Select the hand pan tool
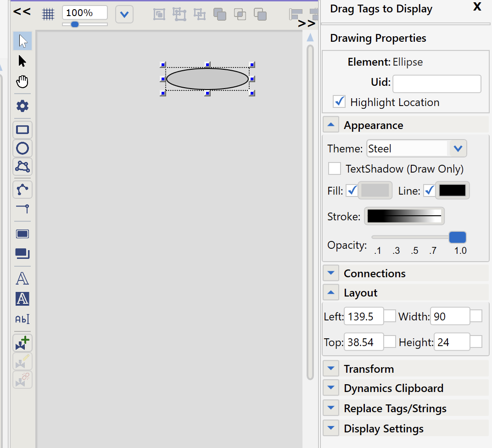This screenshot has height=448, width=492. click(22, 82)
